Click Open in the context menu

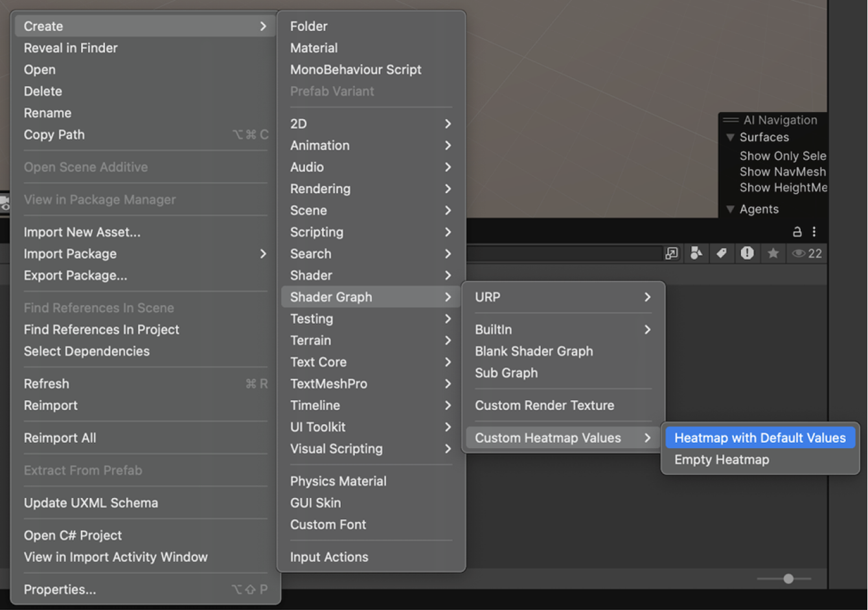pos(145,69)
